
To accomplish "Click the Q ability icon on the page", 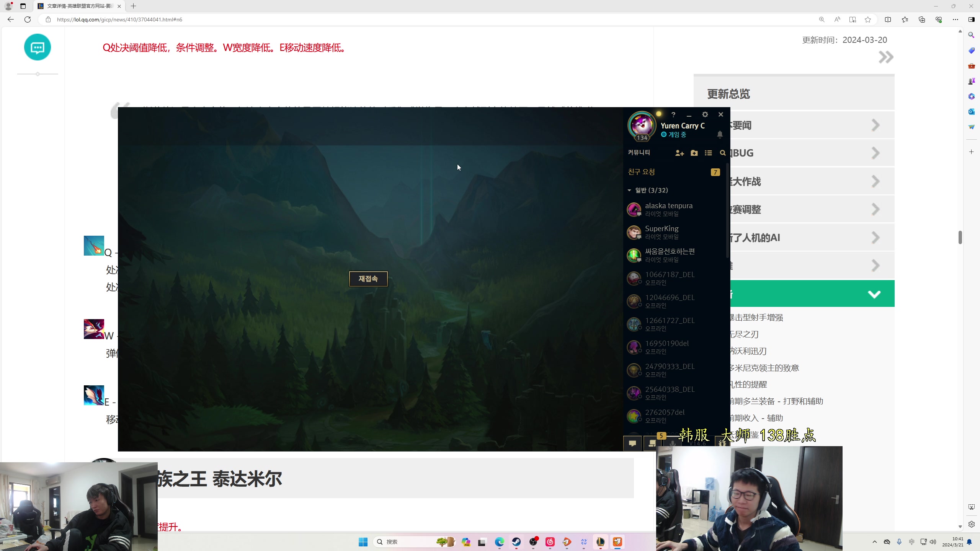I will (x=94, y=246).
